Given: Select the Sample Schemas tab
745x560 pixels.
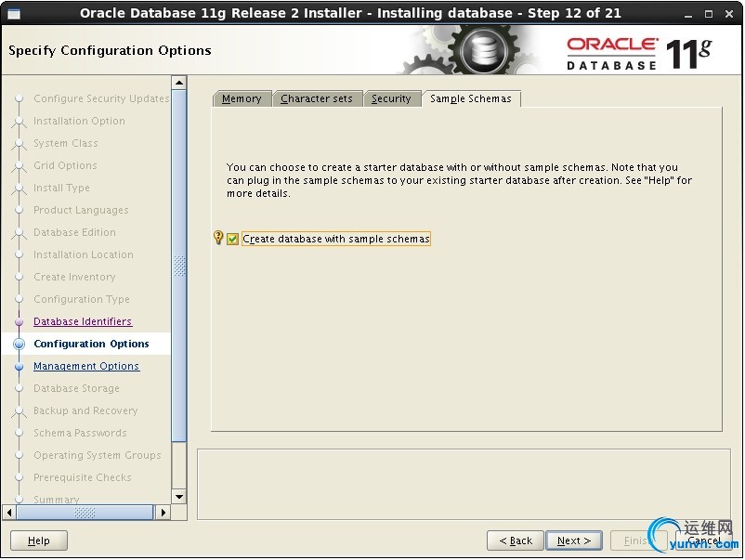Looking at the screenshot, I should (x=471, y=98).
